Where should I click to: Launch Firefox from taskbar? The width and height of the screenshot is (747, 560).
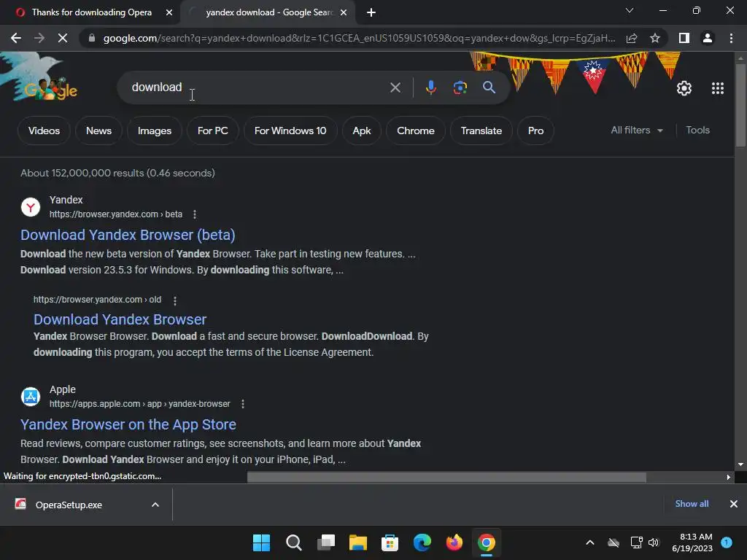(x=454, y=542)
